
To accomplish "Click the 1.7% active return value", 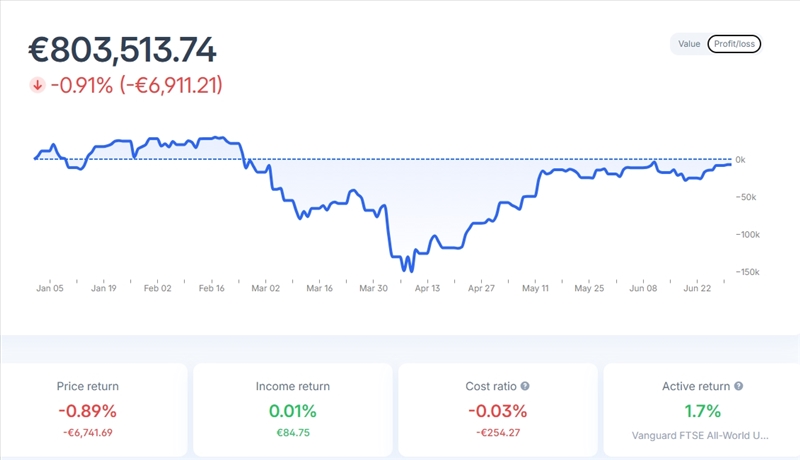I will [700, 411].
